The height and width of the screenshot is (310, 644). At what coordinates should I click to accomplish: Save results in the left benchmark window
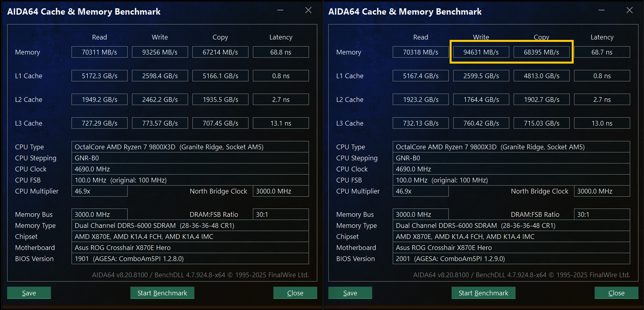(x=29, y=293)
